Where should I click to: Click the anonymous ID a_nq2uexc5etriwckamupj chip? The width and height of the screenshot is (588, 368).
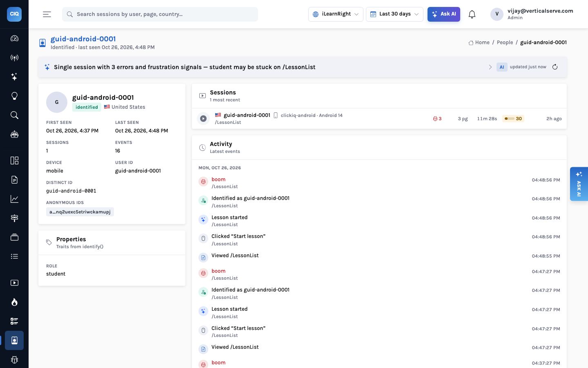80,212
